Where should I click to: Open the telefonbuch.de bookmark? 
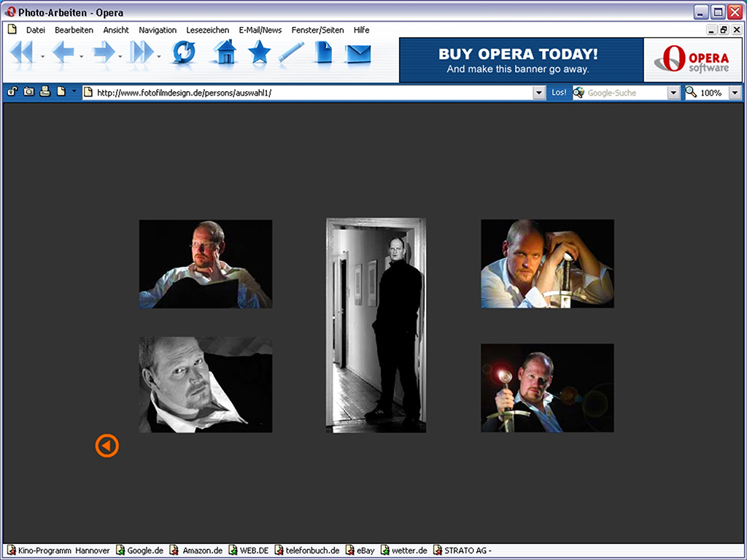pyautogui.click(x=307, y=551)
